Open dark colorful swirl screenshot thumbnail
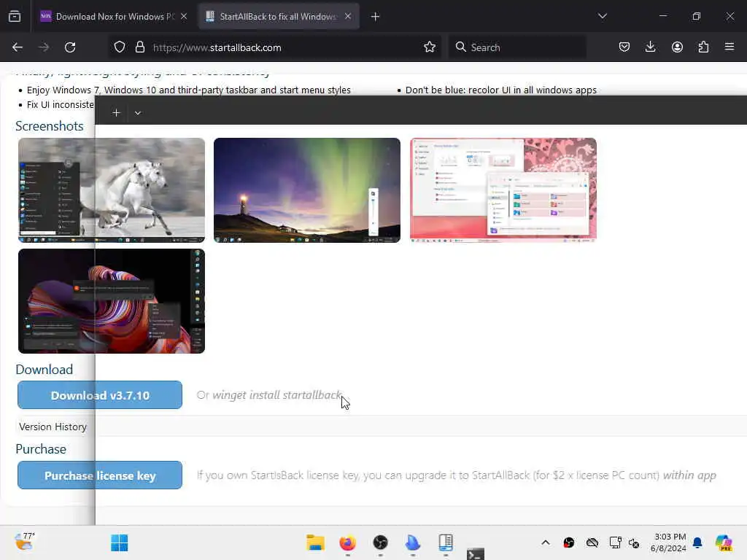This screenshot has width=747, height=560. [112, 301]
